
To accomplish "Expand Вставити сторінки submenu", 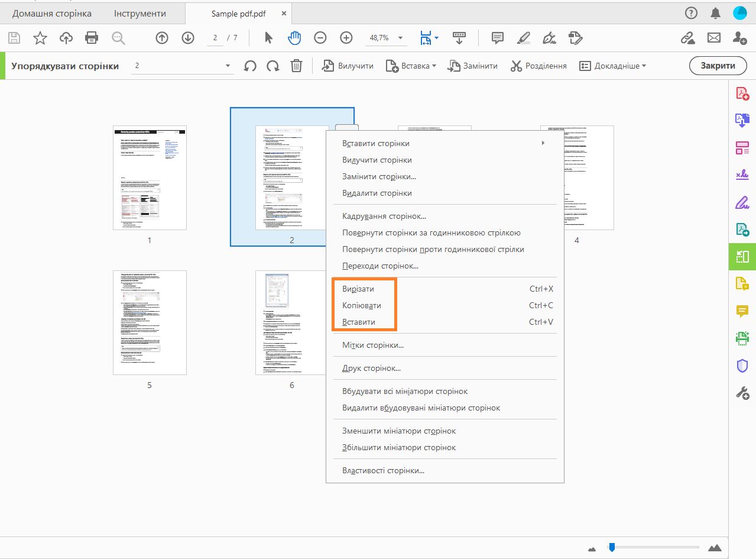I will (x=444, y=143).
